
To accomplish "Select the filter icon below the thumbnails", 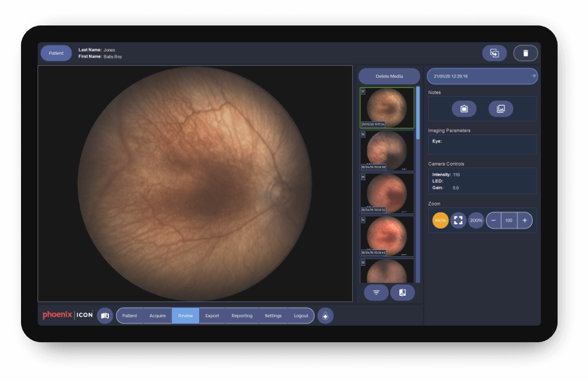I will tap(376, 292).
